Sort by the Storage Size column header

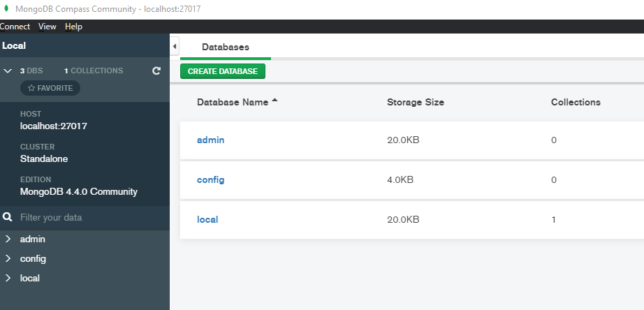point(415,102)
